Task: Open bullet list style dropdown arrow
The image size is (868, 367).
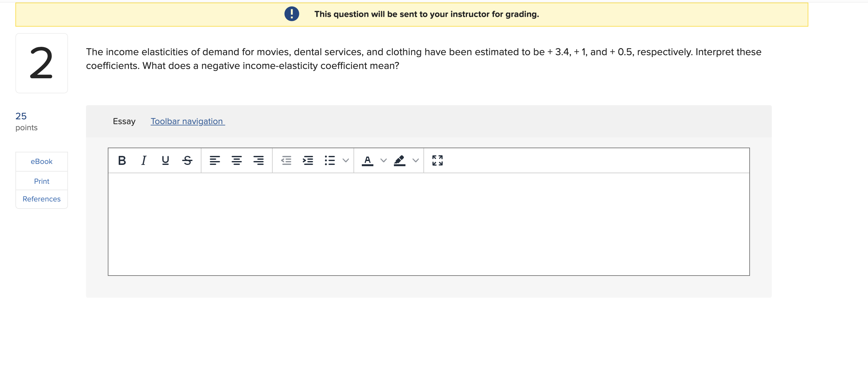Action: point(346,160)
